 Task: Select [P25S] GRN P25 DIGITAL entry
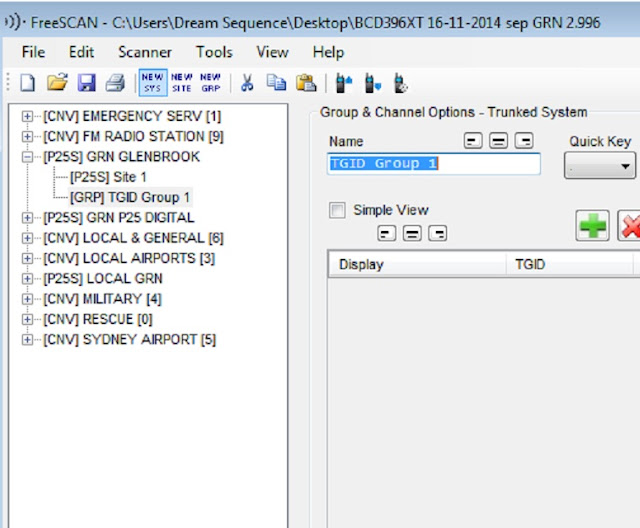click(x=119, y=217)
